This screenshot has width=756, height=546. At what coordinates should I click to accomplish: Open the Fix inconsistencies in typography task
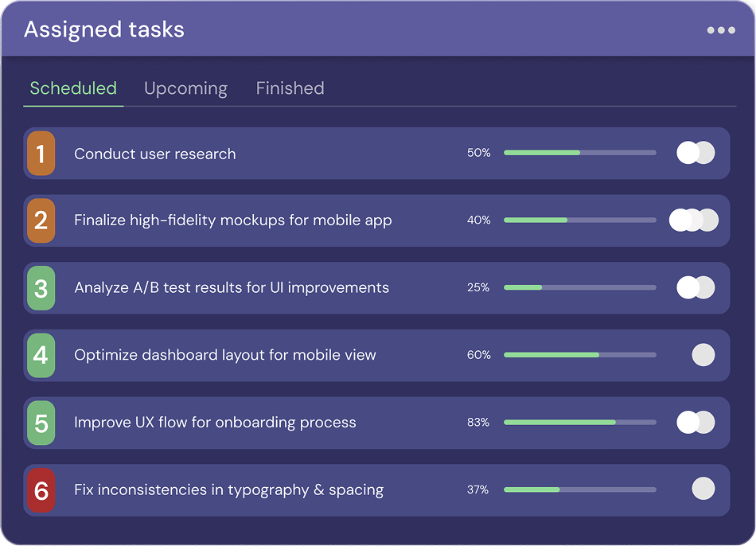[x=228, y=490]
